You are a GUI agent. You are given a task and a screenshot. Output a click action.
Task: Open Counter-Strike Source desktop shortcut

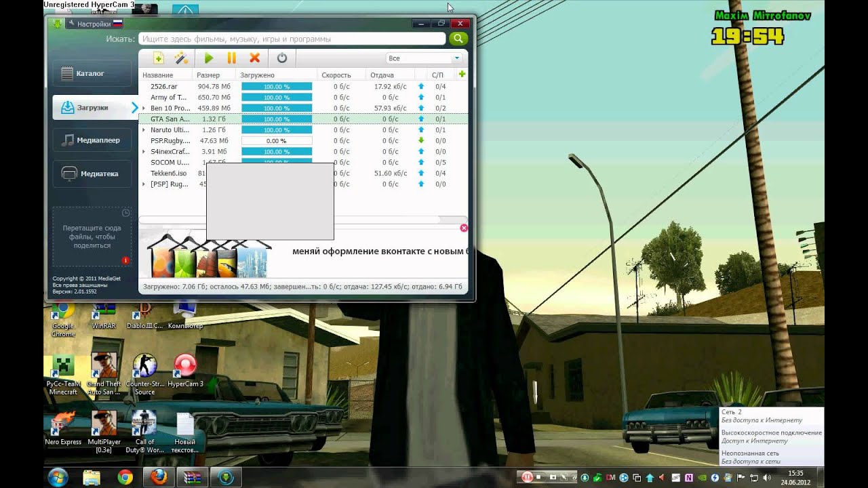point(144,374)
